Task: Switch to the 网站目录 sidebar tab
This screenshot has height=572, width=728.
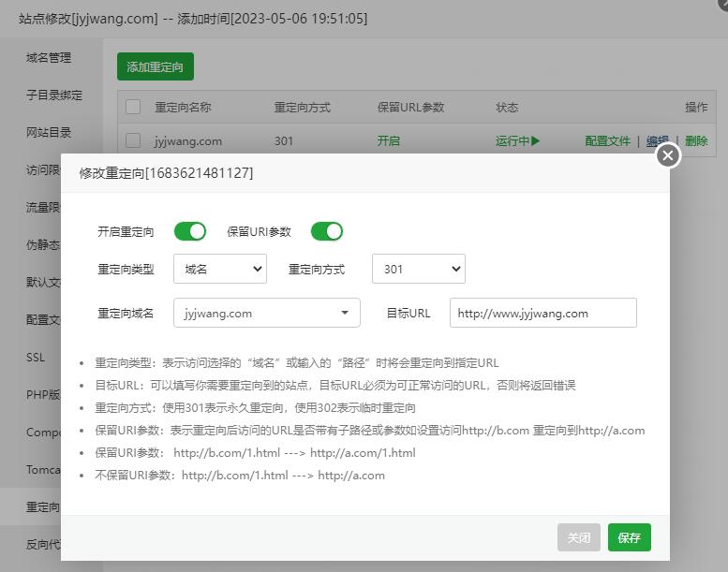Action: [x=49, y=132]
